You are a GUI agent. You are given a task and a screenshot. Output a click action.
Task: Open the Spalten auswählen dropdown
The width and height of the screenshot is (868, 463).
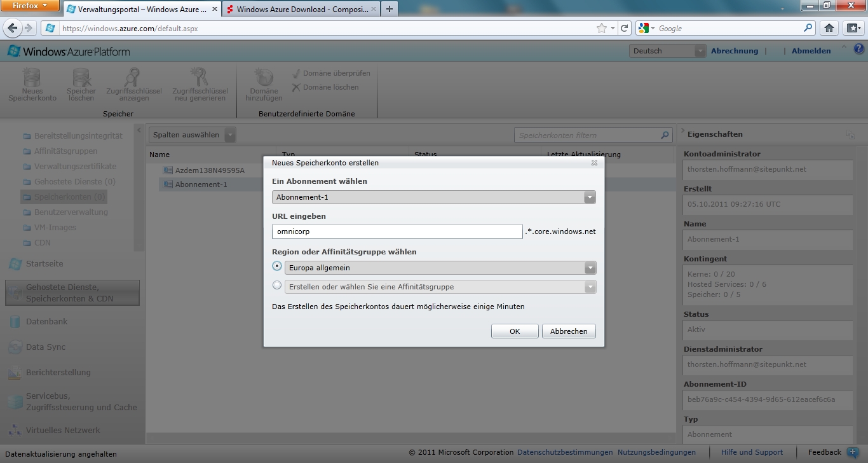coord(229,135)
